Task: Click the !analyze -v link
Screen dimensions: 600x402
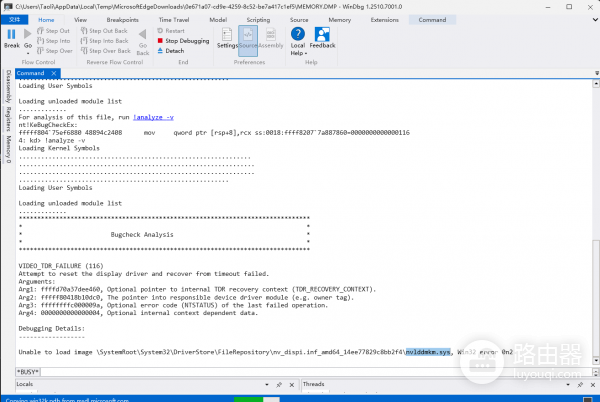Action: coord(153,117)
